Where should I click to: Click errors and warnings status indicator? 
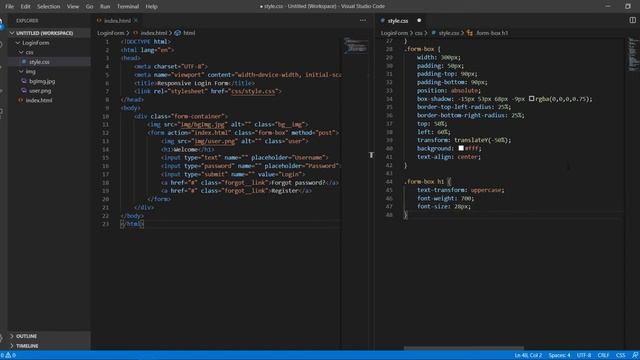(x=8, y=355)
